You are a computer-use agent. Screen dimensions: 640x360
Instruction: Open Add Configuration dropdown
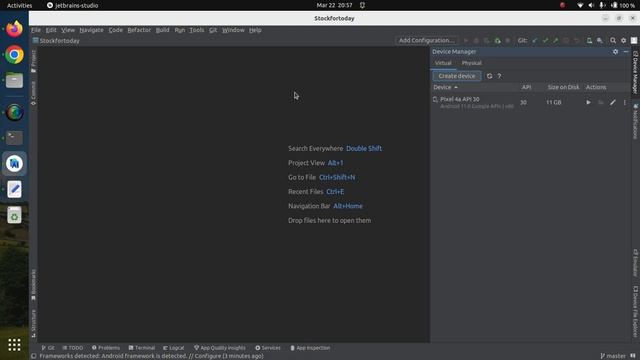[427, 40]
